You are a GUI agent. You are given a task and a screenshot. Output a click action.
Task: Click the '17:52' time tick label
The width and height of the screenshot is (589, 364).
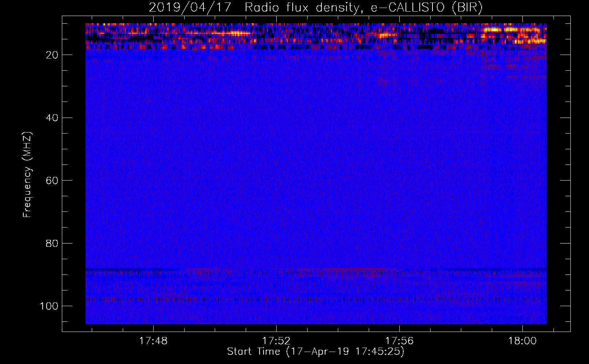click(277, 341)
